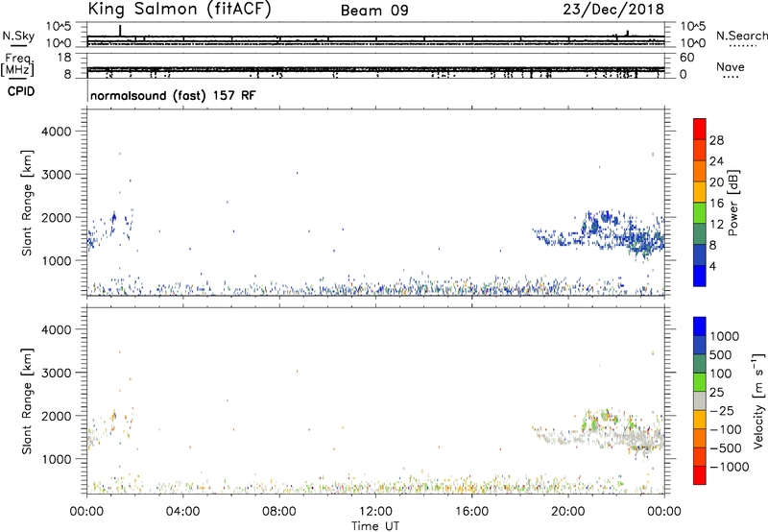Select the N.Sky legend label
This screenshot has height=532, width=768.
point(18,36)
